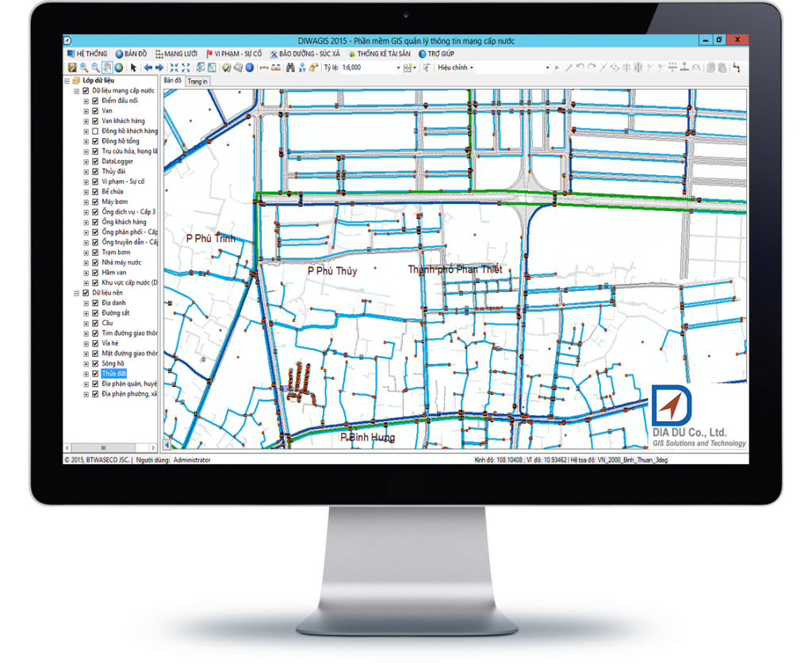Click the fixed zoom in inward-arrows icon
This screenshot has width=812, height=663.
click(x=174, y=67)
